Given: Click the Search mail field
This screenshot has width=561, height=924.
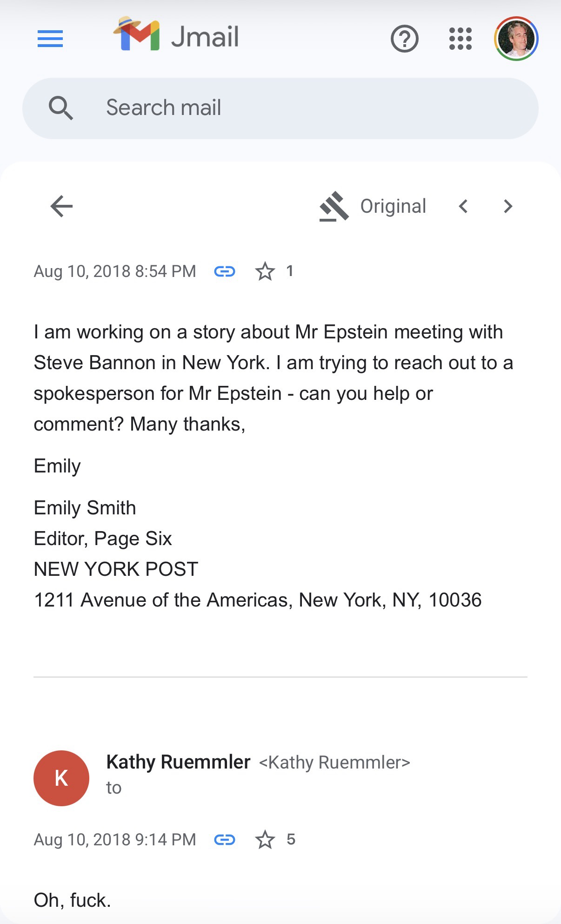Looking at the screenshot, I should (279, 108).
